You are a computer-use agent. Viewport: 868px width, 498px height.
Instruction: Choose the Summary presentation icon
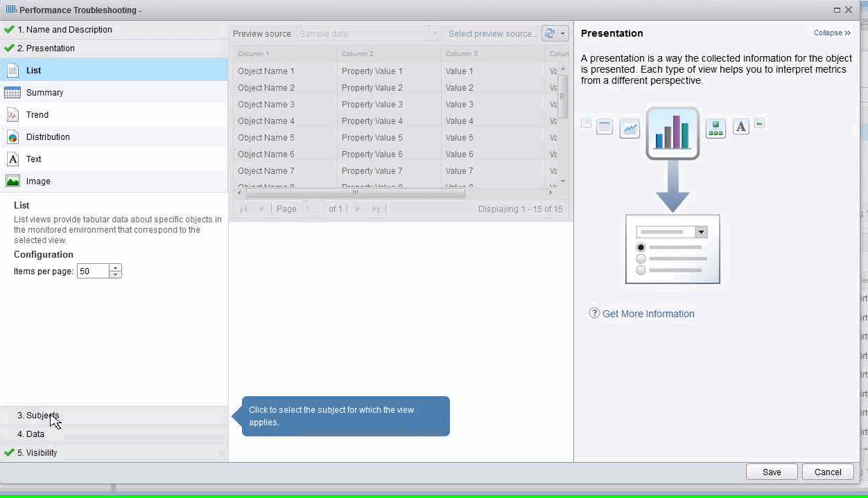point(12,93)
